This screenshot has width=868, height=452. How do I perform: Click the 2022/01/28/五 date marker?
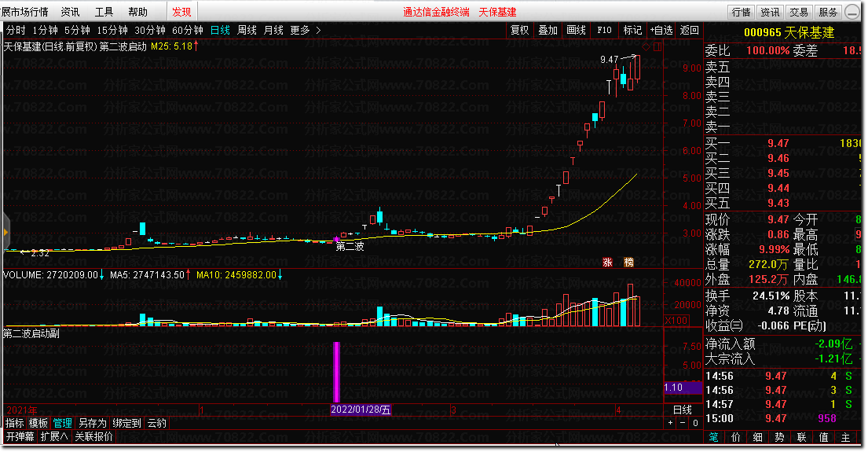[361, 410]
